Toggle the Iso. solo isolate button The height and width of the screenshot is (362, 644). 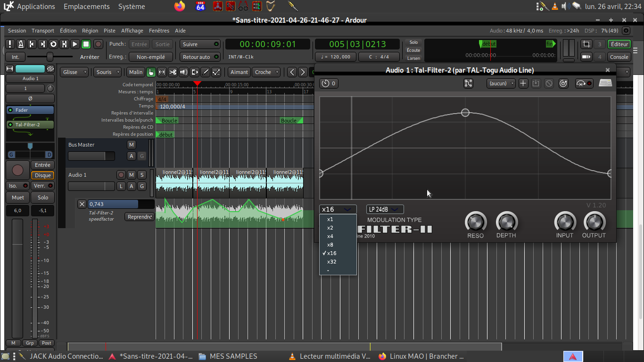(17, 186)
